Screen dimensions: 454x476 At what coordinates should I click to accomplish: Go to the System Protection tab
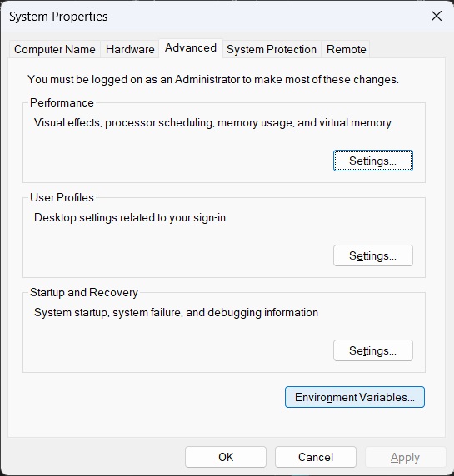pos(272,49)
